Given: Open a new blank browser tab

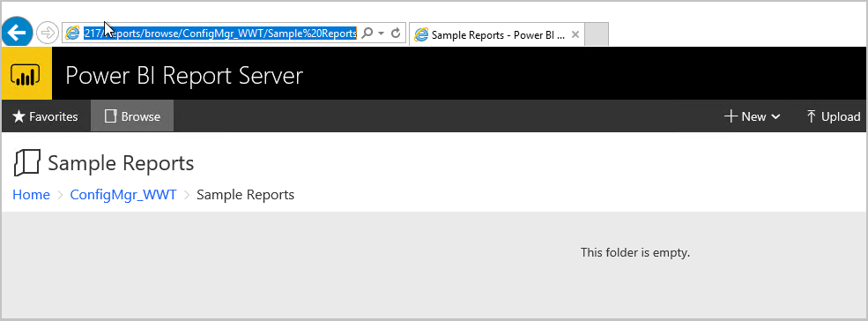Looking at the screenshot, I should click(x=597, y=34).
